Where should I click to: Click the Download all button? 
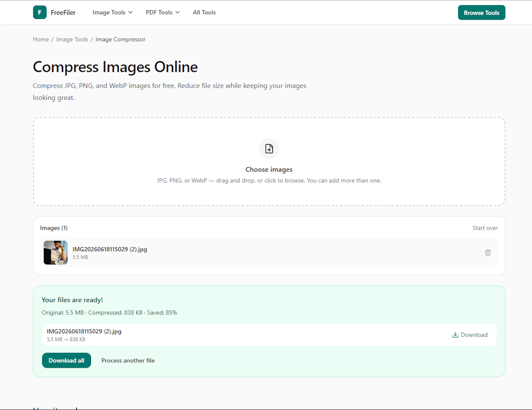click(66, 360)
